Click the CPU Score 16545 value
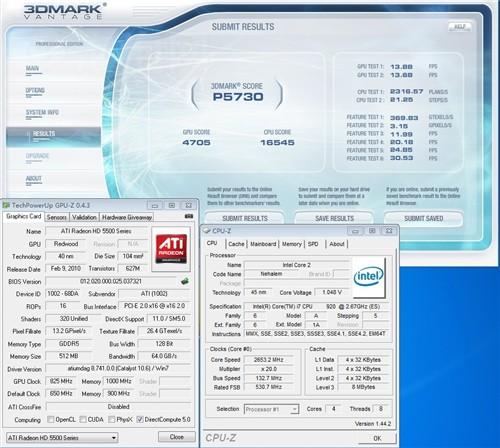This screenshot has height=448, width=500. pos(277,143)
